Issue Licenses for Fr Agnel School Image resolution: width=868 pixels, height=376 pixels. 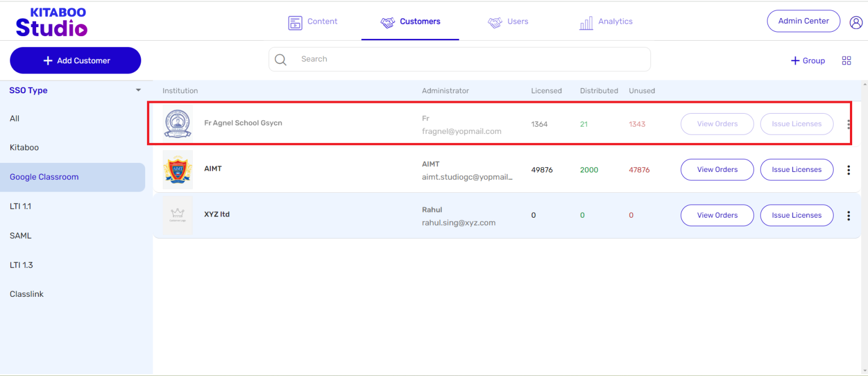[x=797, y=124]
